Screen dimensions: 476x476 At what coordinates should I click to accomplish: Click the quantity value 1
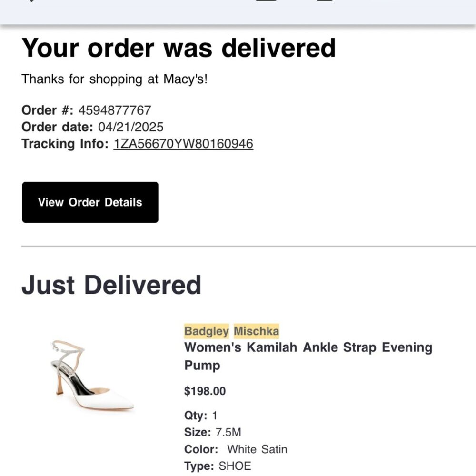[x=215, y=416]
